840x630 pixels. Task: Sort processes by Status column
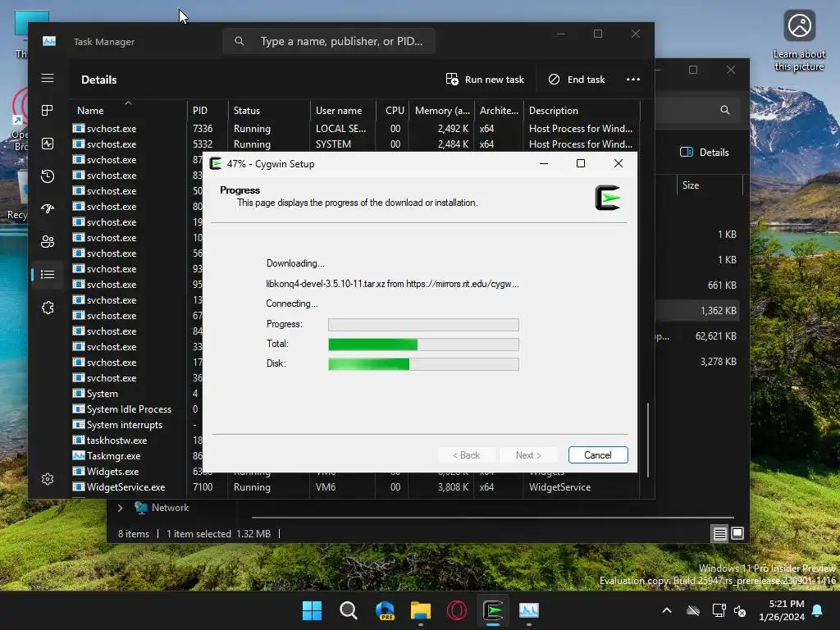coord(269,111)
